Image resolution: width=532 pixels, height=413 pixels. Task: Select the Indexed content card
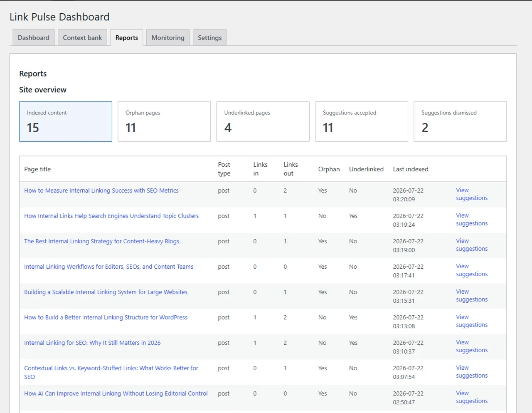[66, 121]
